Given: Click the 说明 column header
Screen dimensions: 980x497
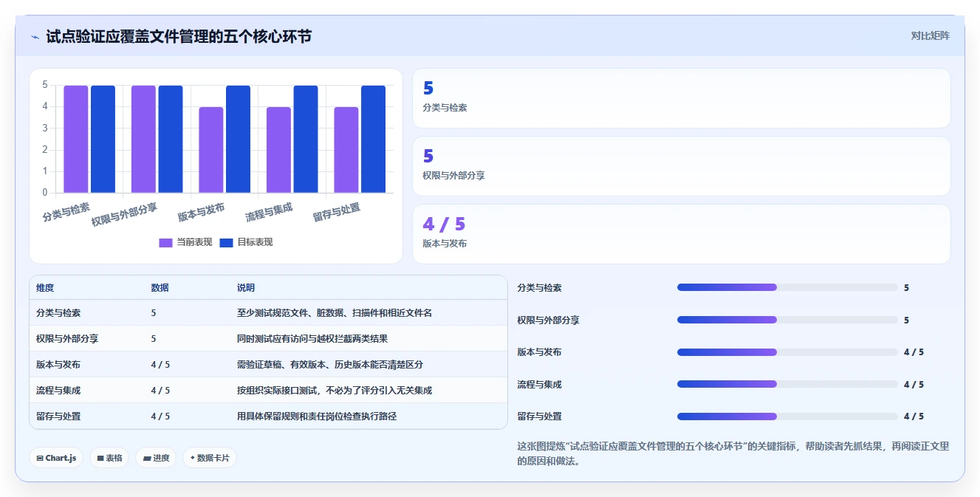Looking at the screenshot, I should 246,288.
